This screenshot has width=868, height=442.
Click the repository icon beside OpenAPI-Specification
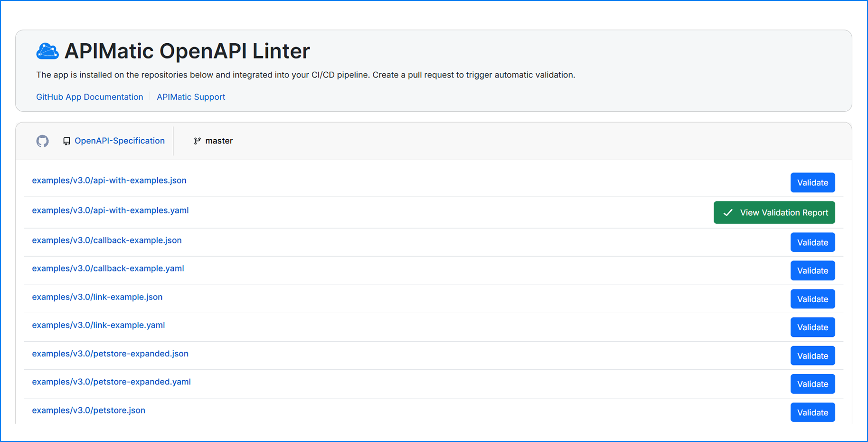click(x=66, y=141)
